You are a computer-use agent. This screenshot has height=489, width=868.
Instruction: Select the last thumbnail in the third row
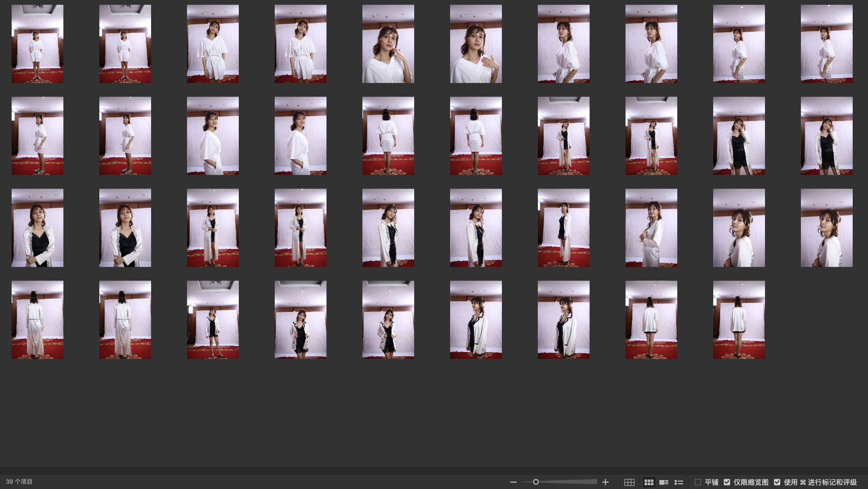click(826, 228)
